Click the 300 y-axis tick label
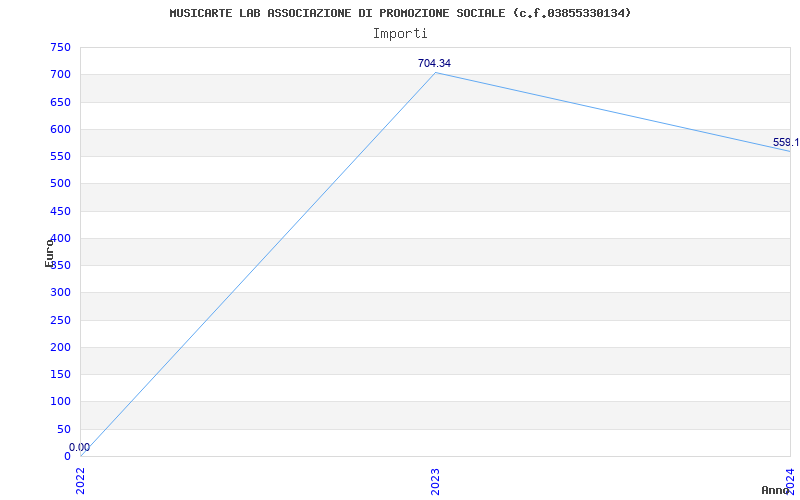Screen dimensions: 800x500 pos(60,292)
